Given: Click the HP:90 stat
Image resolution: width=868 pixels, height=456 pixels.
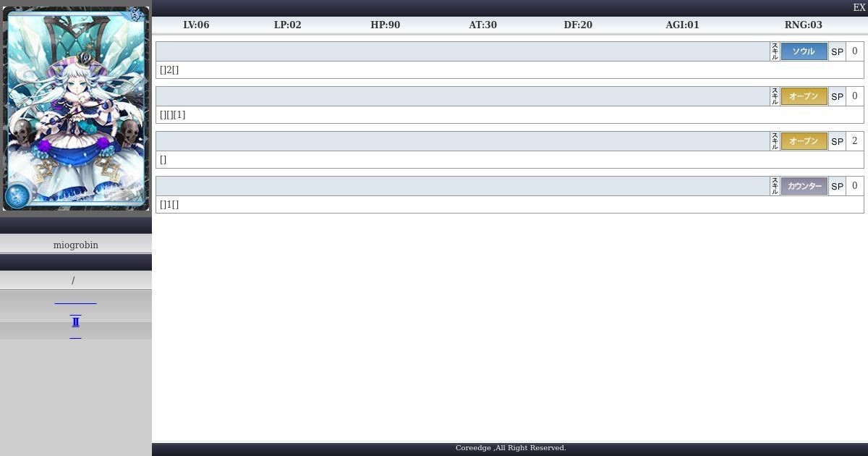Looking at the screenshot, I should point(386,25).
